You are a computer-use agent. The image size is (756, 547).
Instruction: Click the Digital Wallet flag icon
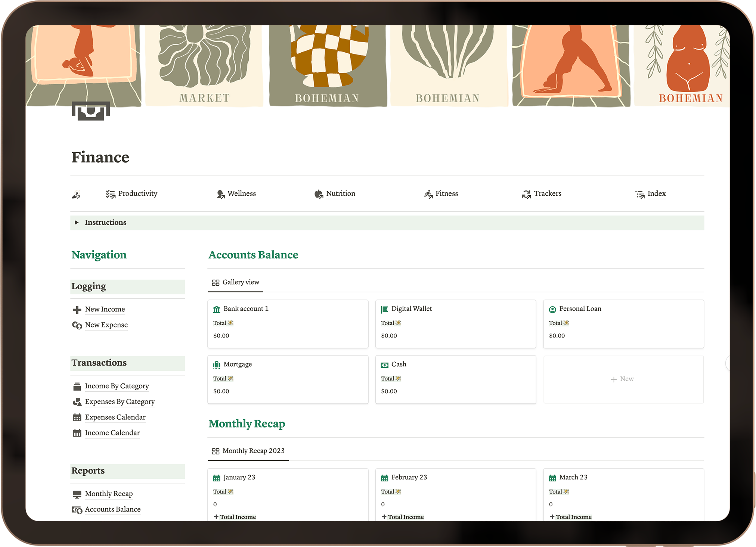(x=384, y=309)
